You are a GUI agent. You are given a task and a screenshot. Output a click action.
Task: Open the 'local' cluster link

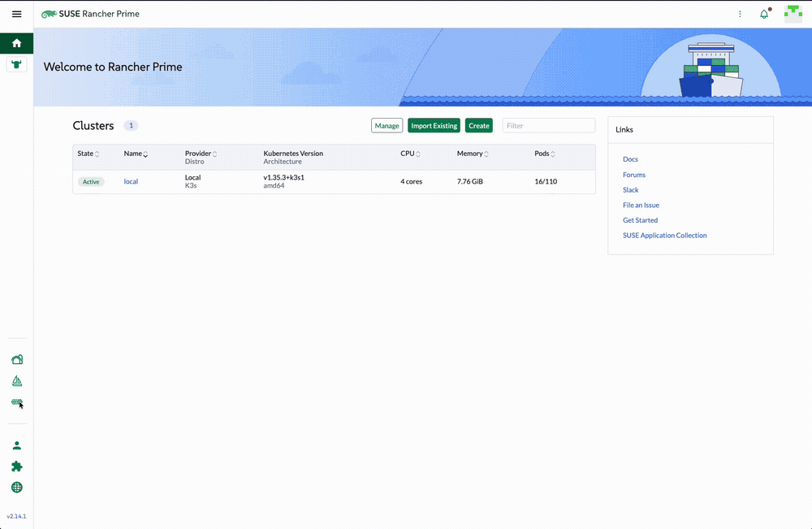131,181
